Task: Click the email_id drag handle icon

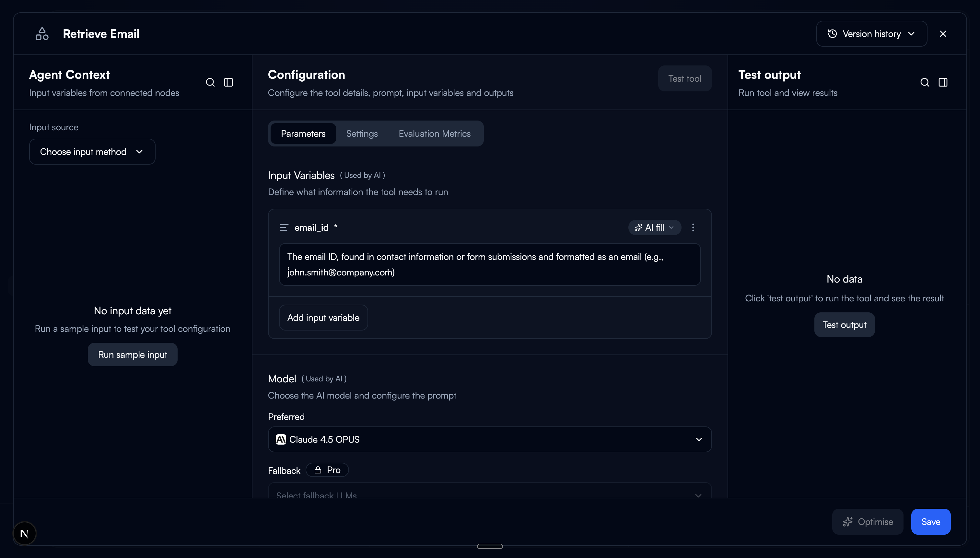Action: (x=284, y=228)
